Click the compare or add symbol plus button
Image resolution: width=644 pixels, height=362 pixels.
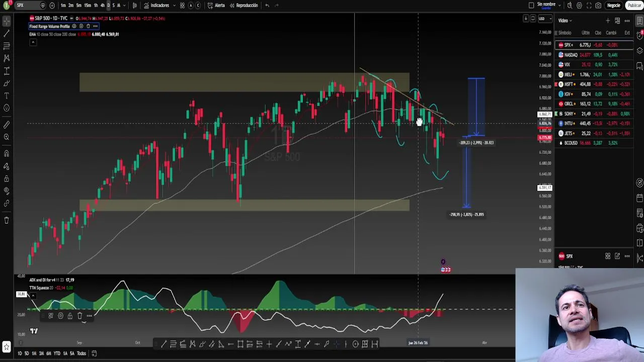tap(52, 6)
